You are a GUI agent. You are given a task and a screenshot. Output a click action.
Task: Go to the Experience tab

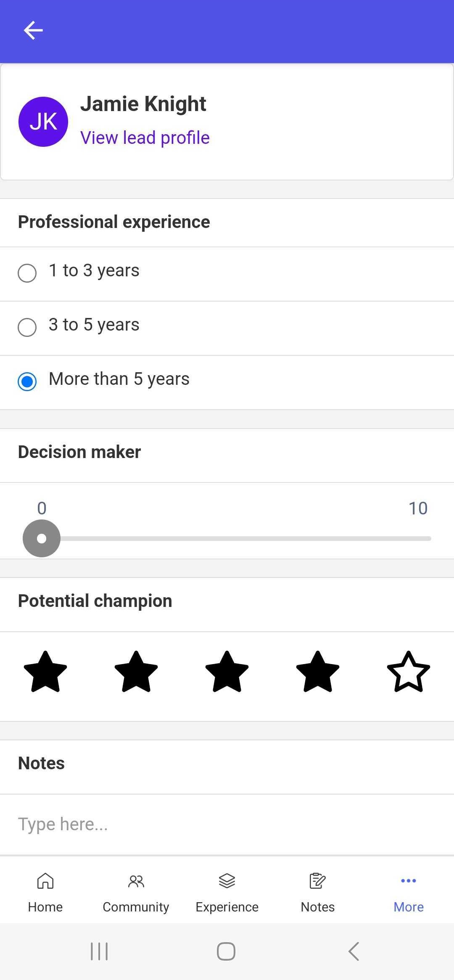click(227, 892)
